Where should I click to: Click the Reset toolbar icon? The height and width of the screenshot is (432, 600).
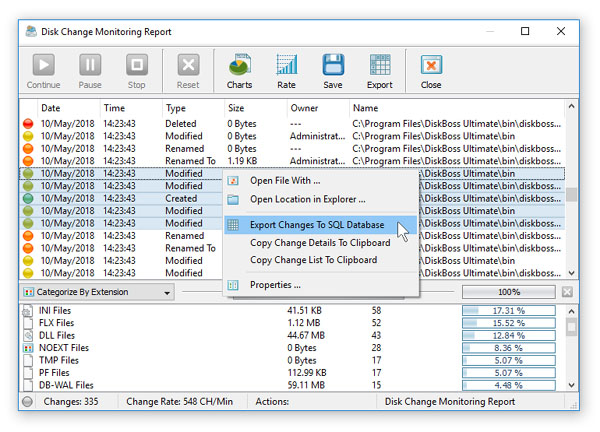point(188,65)
